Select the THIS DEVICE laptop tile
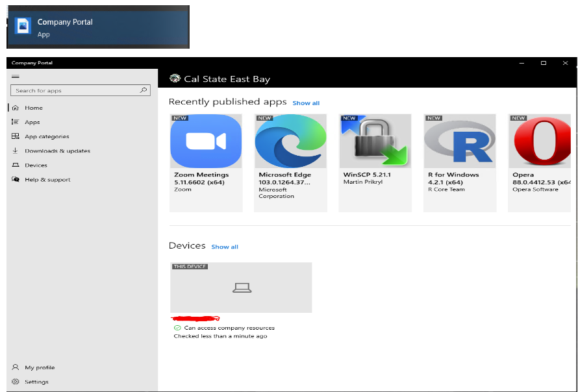 [x=241, y=288]
